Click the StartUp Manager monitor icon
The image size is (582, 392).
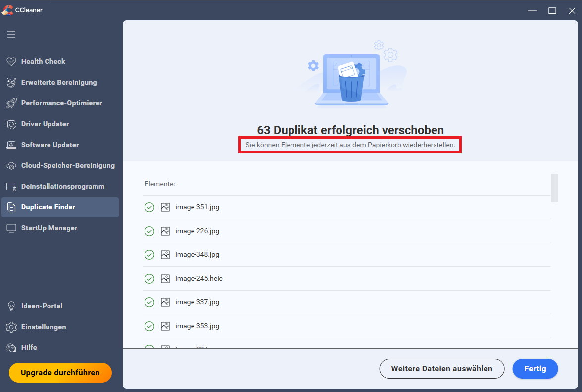click(11, 228)
